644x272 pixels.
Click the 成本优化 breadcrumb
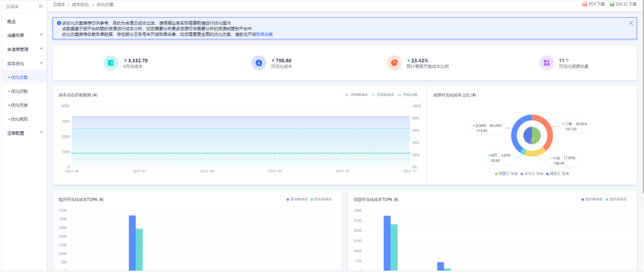click(x=80, y=5)
